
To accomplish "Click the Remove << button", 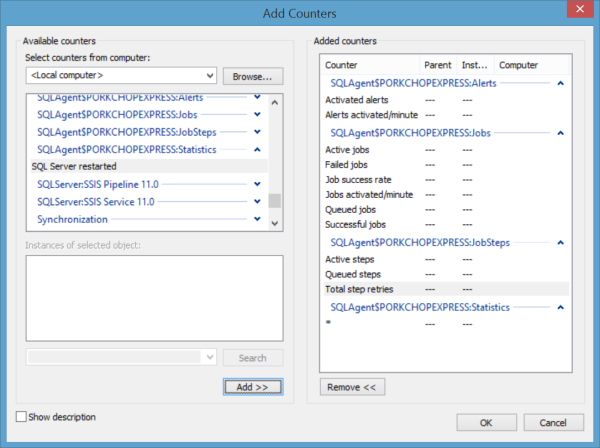I will [x=352, y=387].
